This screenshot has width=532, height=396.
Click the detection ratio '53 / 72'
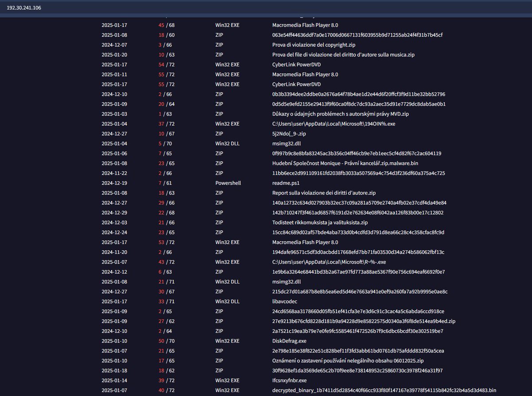(166, 242)
